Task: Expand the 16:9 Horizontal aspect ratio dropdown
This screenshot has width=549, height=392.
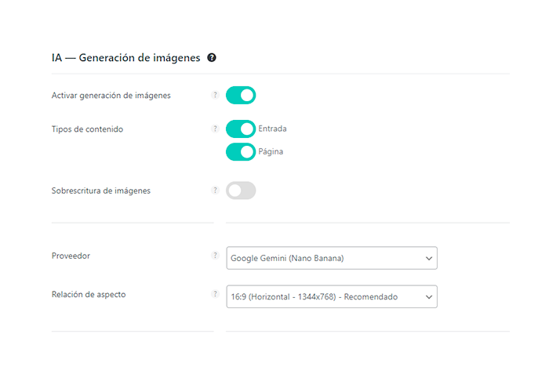Action: tap(332, 296)
